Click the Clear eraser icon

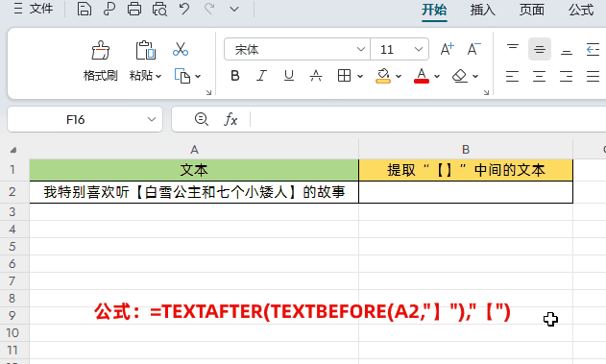point(459,76)
